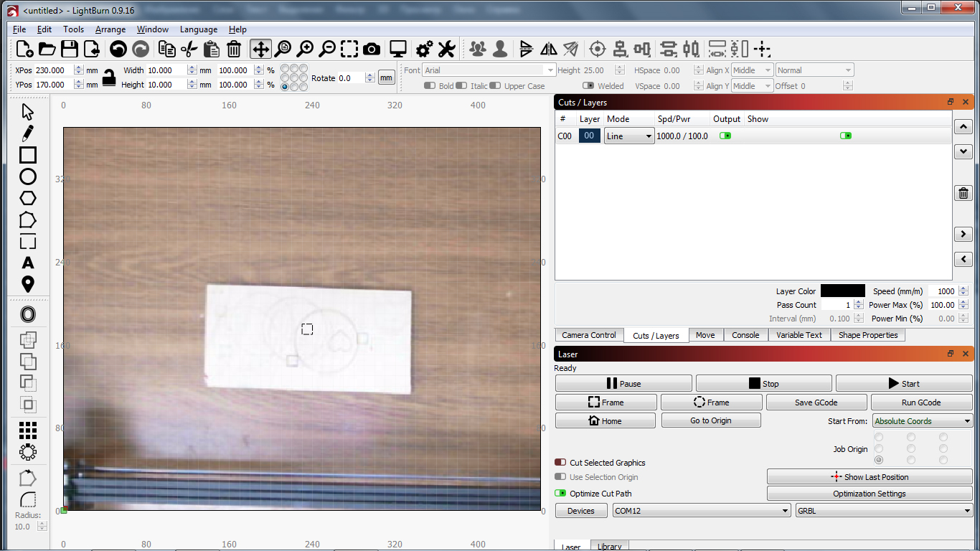Open the Start From Absolute Coords dropdown
The width and height of the screenshot is (980, 551).
click(x=922, y=421)
